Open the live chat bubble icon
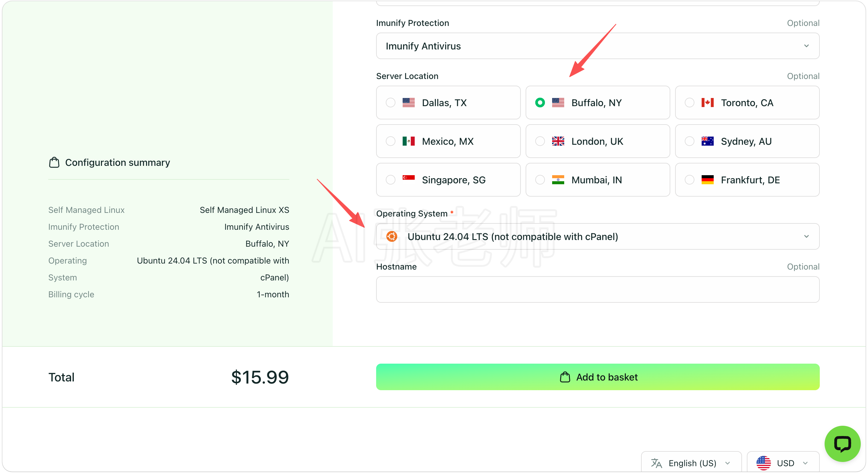Image resolution: width=868 pixels, height=474 pixels. pyautogui.click(x=842, y=443)
